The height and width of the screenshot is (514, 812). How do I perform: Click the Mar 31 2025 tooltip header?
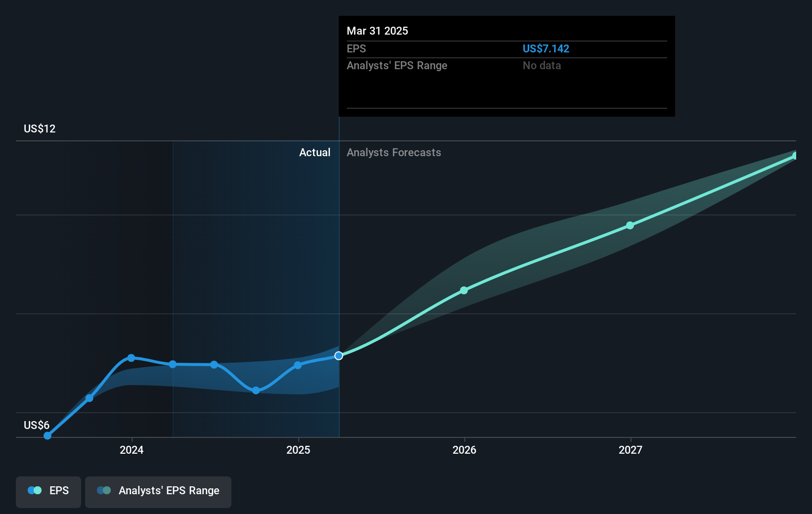click(377, 31)
